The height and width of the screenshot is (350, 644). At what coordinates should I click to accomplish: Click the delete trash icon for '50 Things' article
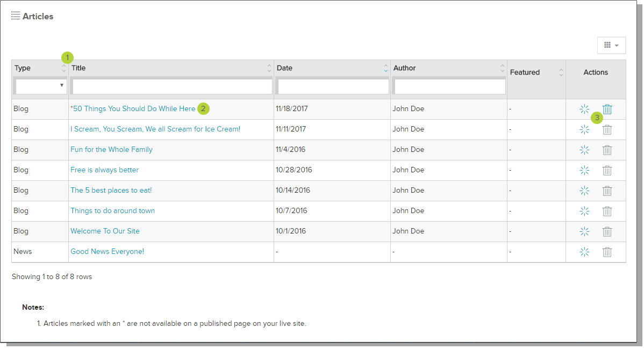pyautogui.click(x=607, y=110)
